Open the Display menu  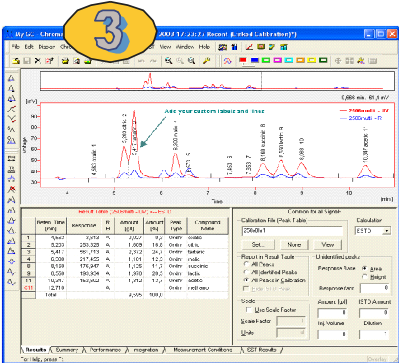[x=47, y=47]
